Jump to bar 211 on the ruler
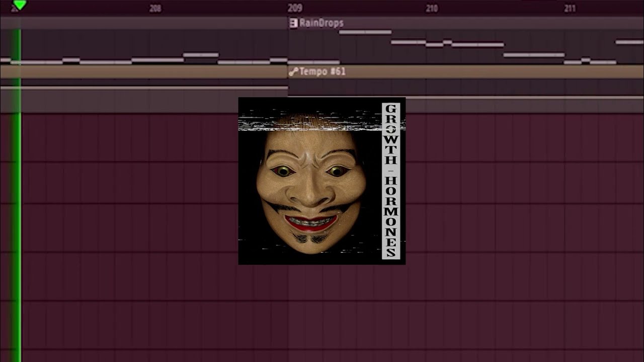Viewport: 644px width, 362px height. point(570,8)
